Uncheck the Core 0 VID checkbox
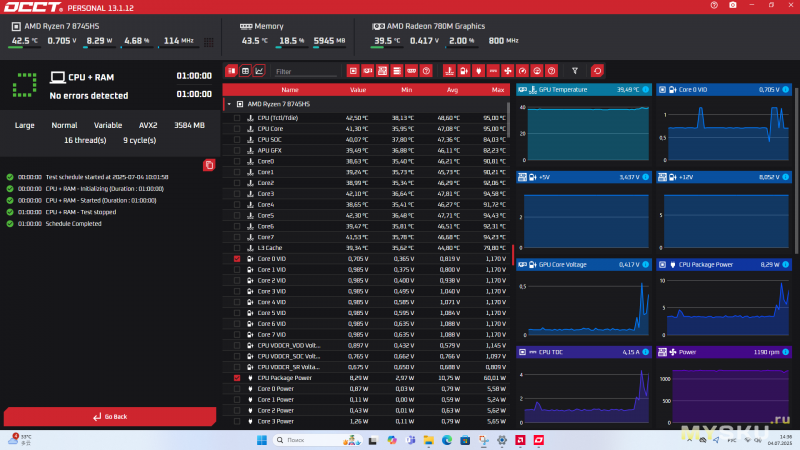This screenshot has width=800, height=450. point(237,259)
